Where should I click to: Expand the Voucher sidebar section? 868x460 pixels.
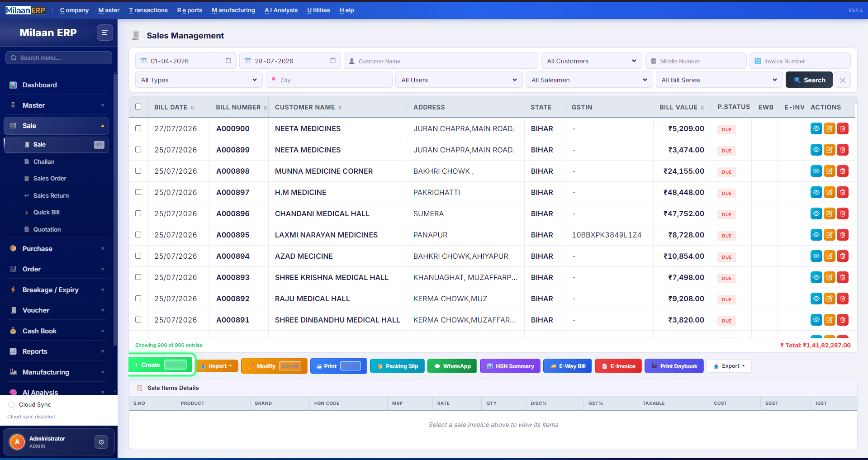(x=57, y=310)
